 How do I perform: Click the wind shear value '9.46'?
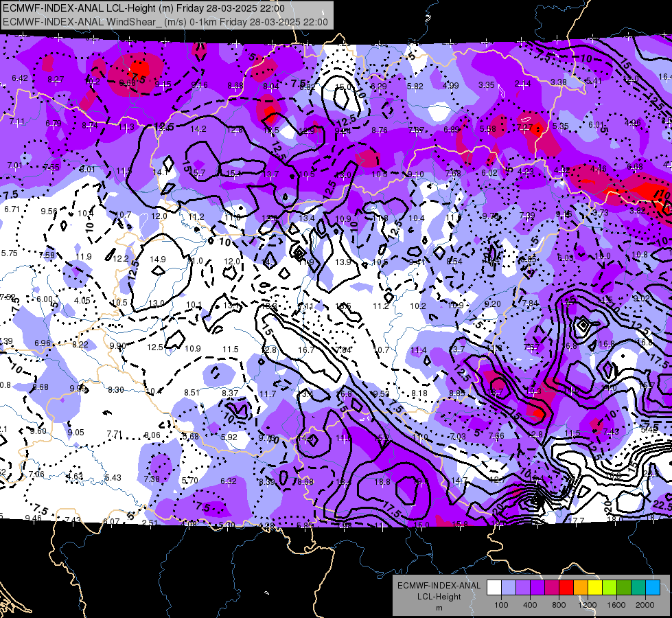34,518
